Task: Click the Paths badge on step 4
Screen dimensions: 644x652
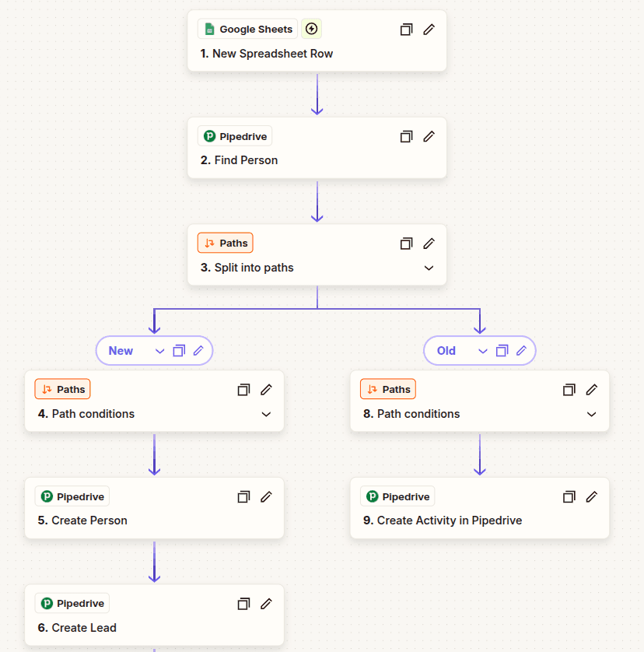Action: coord(62,388)
